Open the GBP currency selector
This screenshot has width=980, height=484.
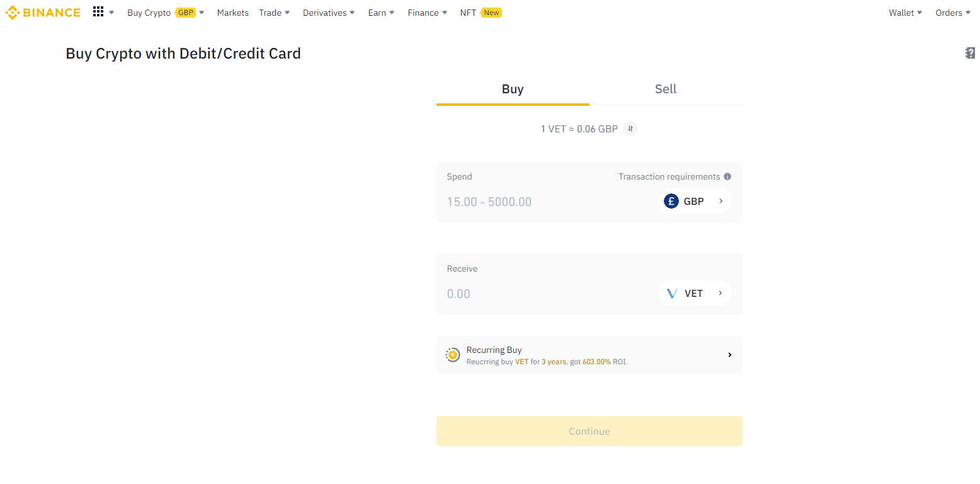[695, 201]
